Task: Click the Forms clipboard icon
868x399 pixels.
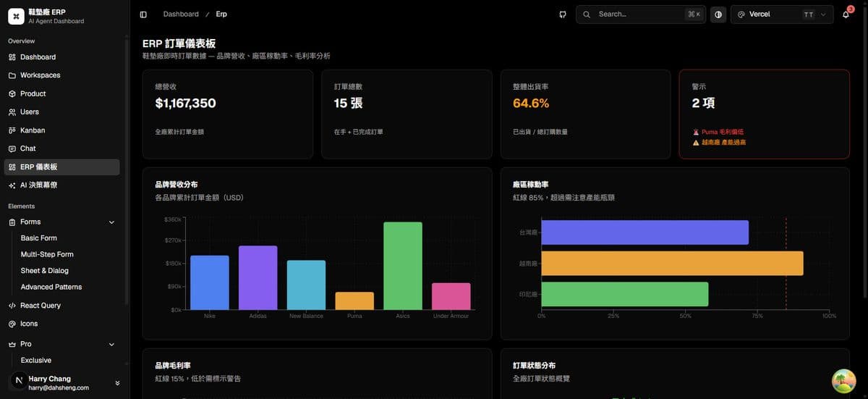Action: (x=12, y=222)
